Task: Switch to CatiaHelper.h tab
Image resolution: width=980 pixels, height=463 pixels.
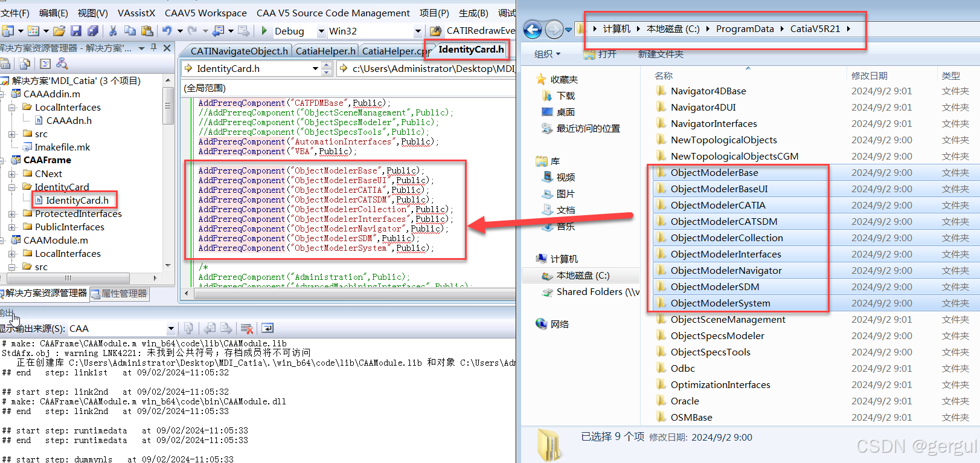Action: coord(325,51)
